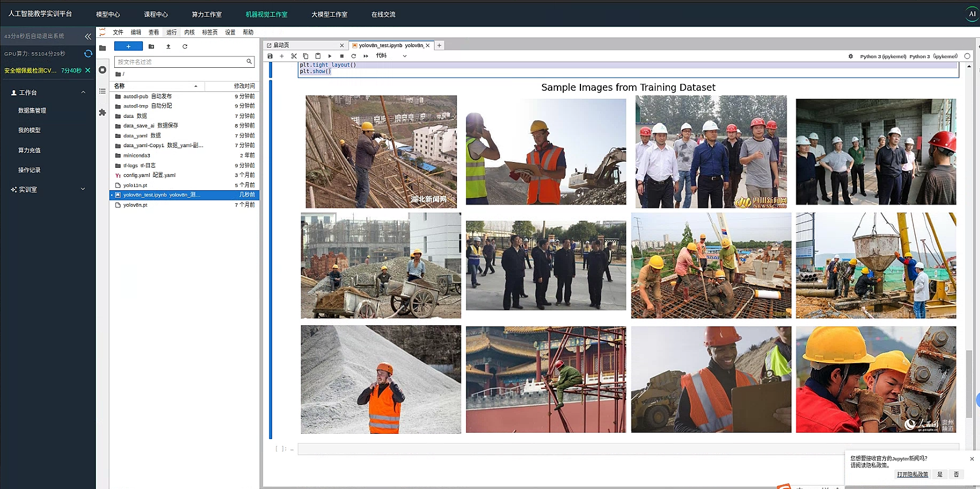This screenshot has width=980, height=489.
Task: Restart kernel and run all cells
Action: click(366, 56)
